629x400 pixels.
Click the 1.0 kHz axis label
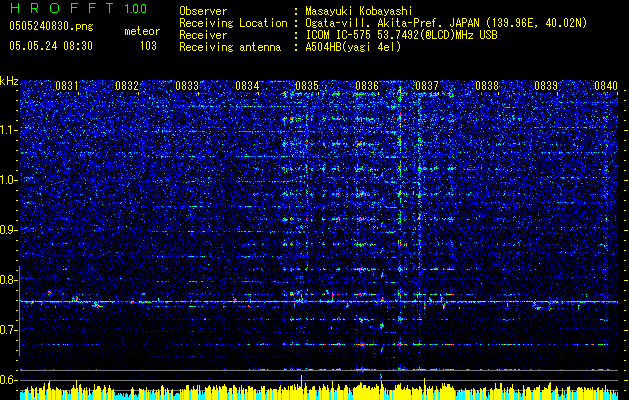click(8, 180)
